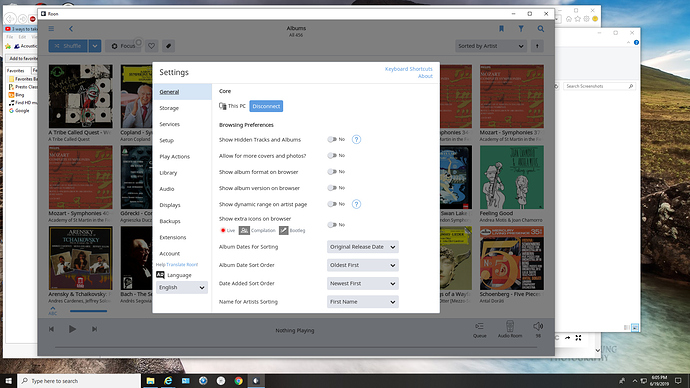Open Name for Artists Sorting dropdown
The height and width of the screenshot is (388, 690).
point(363,302)
